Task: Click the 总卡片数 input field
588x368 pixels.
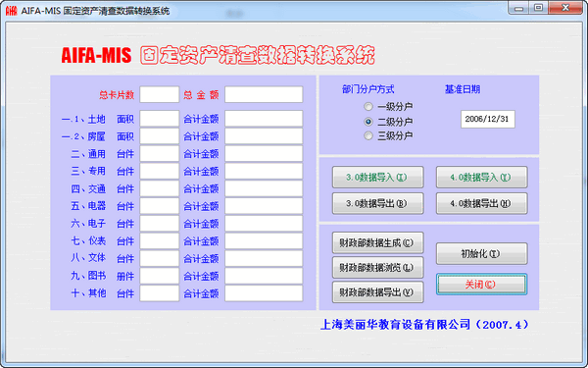Action: pos(160,94)
